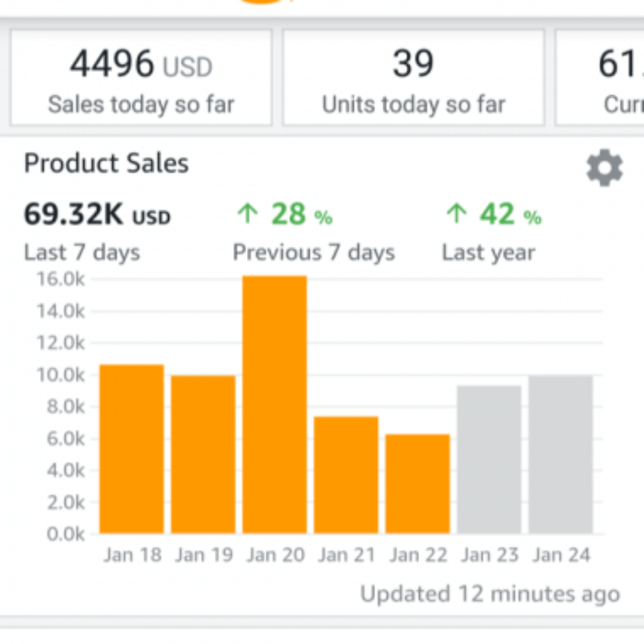Tap the 4496 USD sales figure
The image size is (644, 644).
click(141, 64)
